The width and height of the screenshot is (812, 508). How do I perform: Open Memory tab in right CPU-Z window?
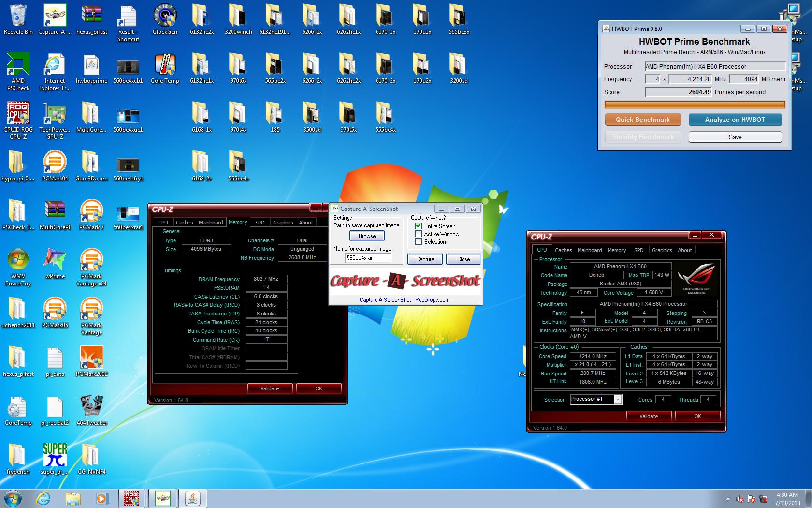tap(616, 250)
